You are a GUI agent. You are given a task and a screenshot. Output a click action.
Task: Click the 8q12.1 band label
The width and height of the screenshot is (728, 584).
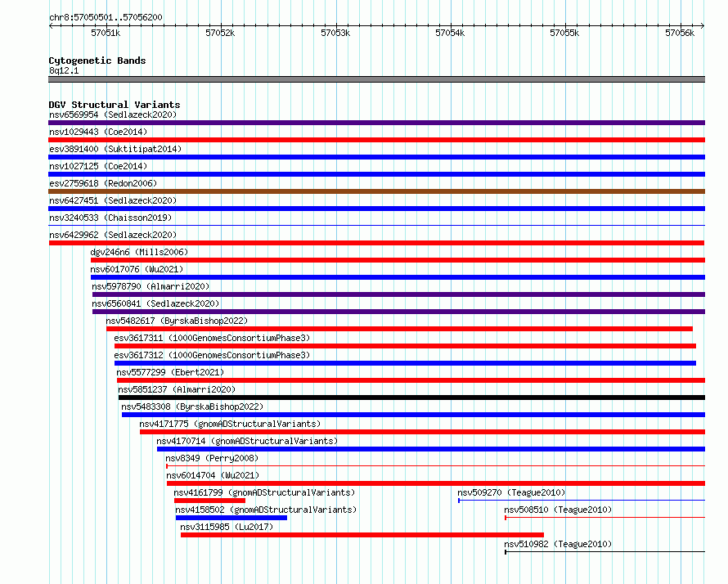click(64, 70)
